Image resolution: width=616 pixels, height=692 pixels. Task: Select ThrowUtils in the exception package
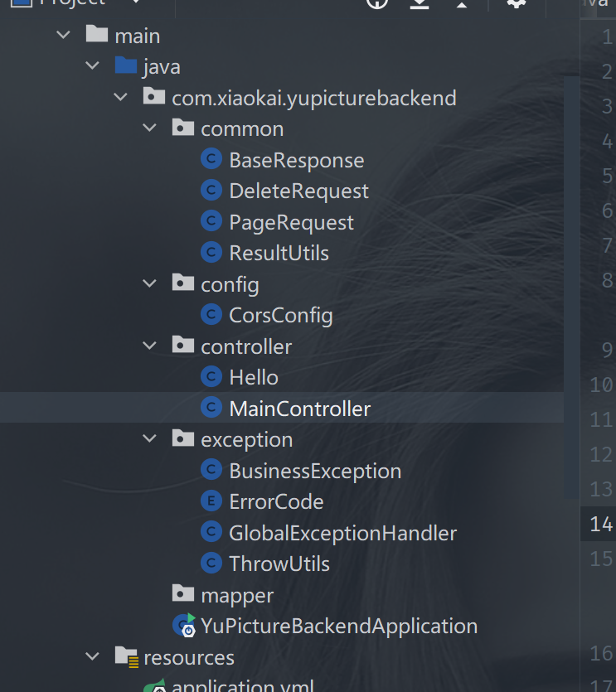pos(279,564)
